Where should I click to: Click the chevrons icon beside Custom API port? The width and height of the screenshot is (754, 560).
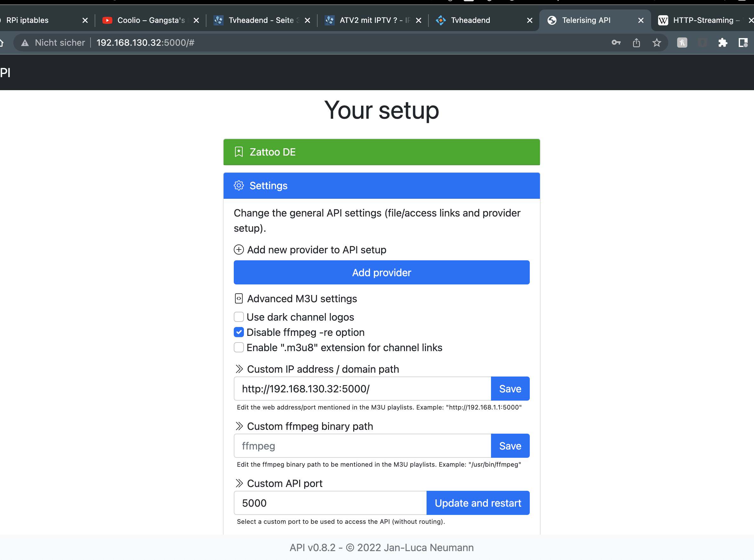coord(239,483)
